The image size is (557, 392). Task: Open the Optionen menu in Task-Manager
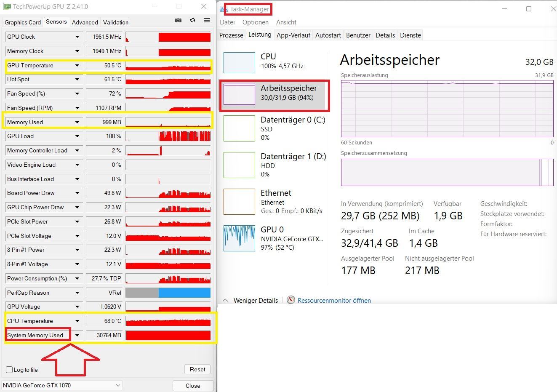256,22
